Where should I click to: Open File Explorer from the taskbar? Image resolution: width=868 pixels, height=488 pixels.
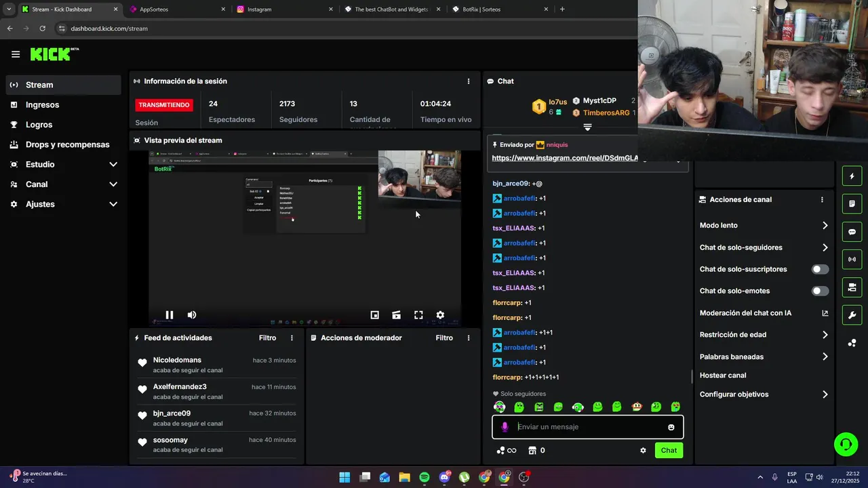404,477
